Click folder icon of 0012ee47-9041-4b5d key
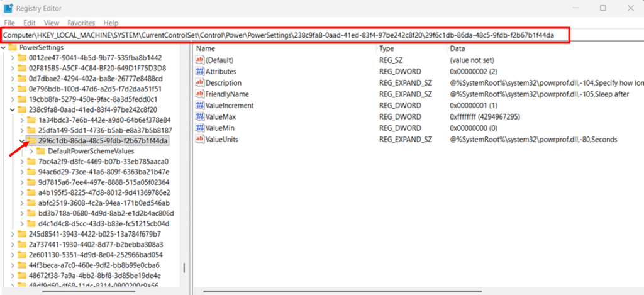This screenshot has width=644, height=295. point(22,58)
